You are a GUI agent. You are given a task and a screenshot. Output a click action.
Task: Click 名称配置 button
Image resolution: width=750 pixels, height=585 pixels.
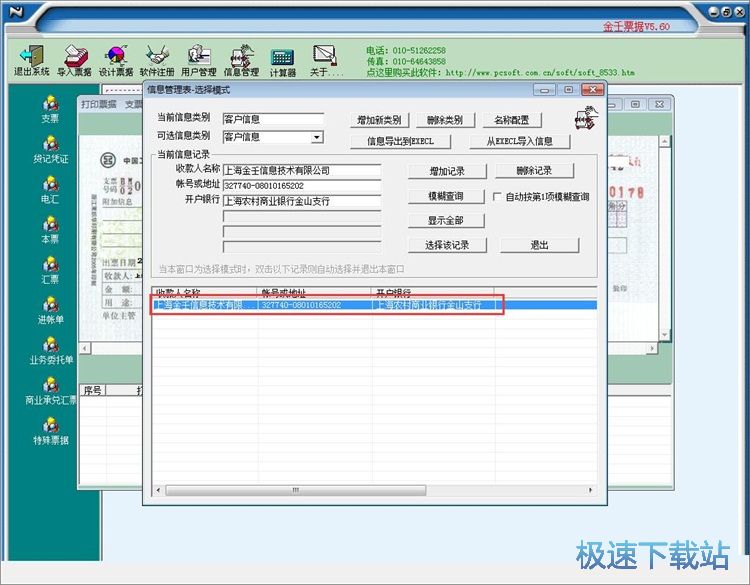tap(512, 120)
